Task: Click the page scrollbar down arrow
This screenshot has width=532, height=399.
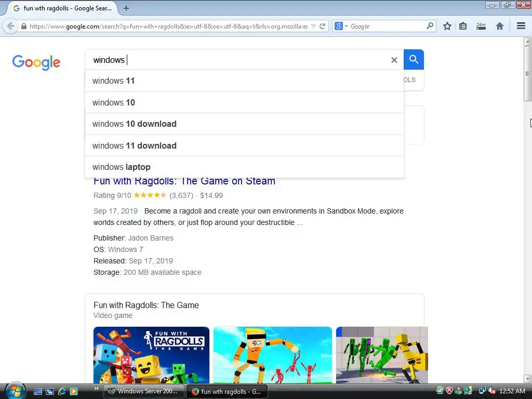Action: point(527,379)
